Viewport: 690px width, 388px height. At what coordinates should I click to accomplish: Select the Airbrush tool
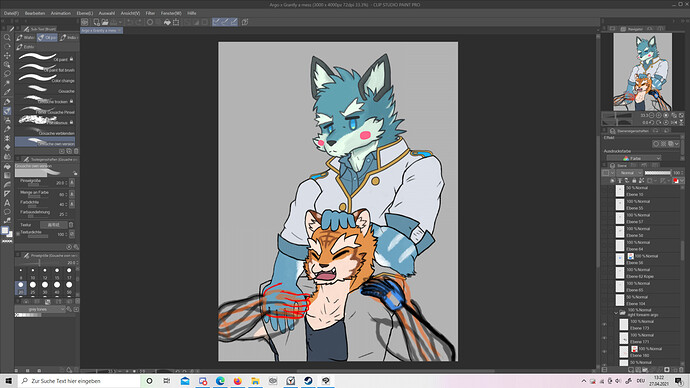(x=7, y=120)
